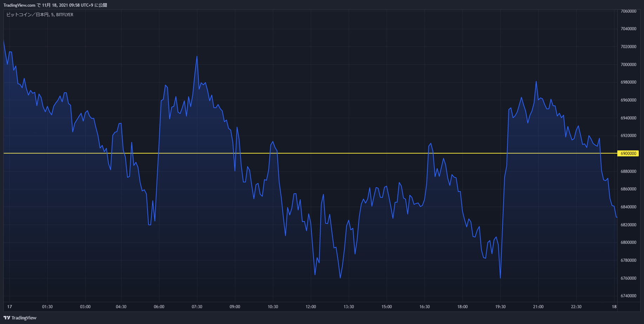Click the 6940000 price axis label
The height and width of the screenshot is (324, 644).
click(629, 118)
